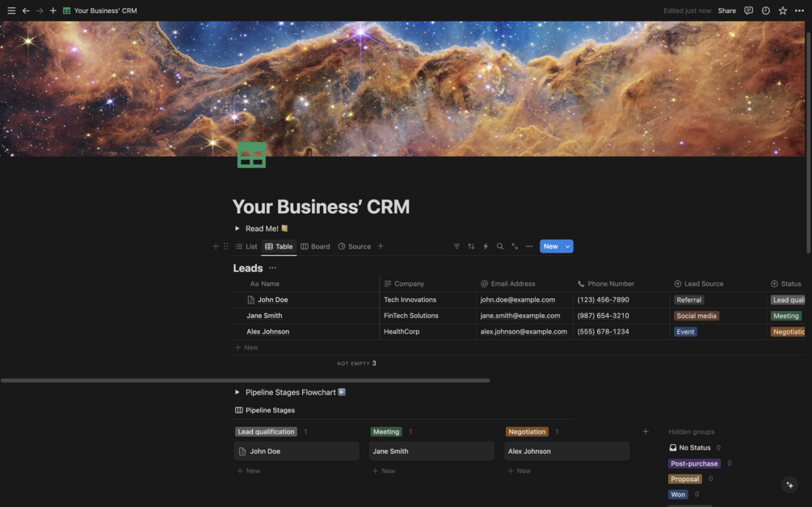Click john.doe@example.com email cell
Screen dimensions: 812x507
click(x=524, y=300)
